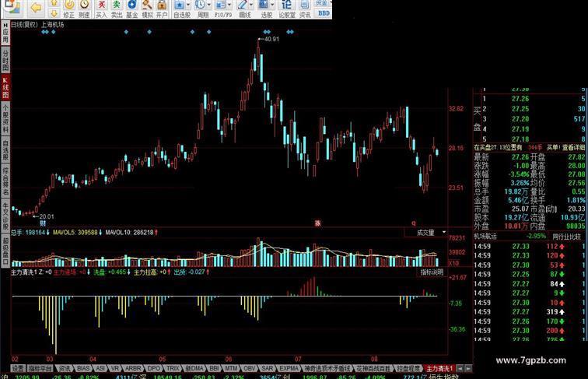Select the BBI indicator tab
The width and height of the screenshot is (588, 379).
pyautogui.click(x=214, y=368)
